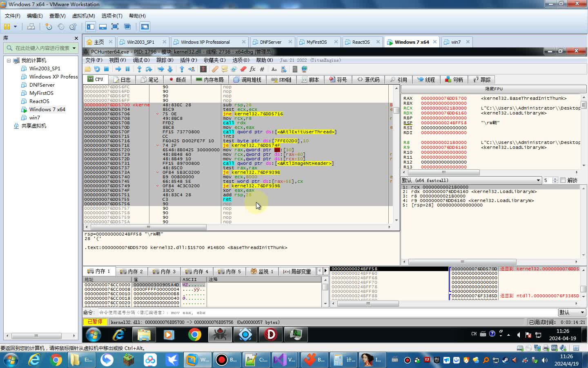Click the step over toolbar icon
Screen dimensions: 588x368
pos(149,69)
